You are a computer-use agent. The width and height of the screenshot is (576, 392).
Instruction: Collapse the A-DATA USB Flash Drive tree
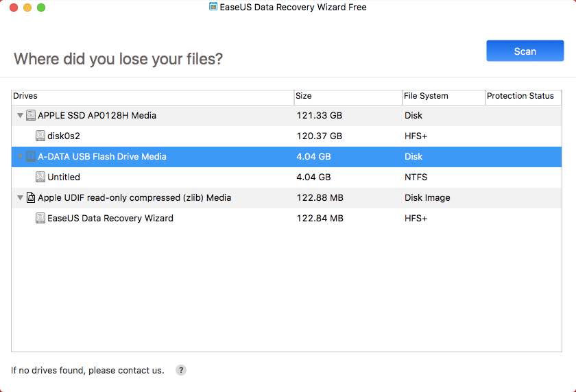coord(21,156)
